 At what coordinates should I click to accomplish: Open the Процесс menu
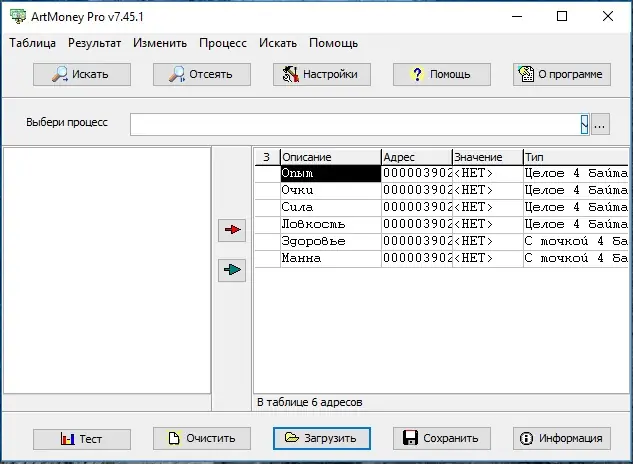pyautogui.click(x=223, y=43)
